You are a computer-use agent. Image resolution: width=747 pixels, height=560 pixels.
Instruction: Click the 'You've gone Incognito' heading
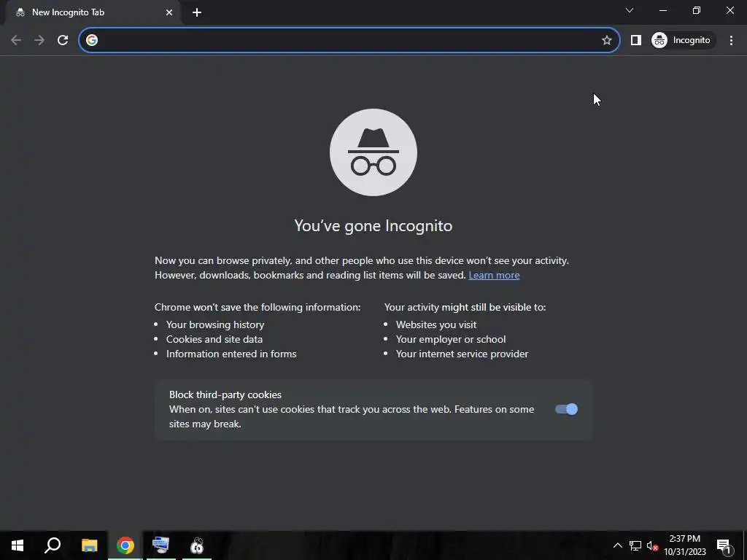373,226
